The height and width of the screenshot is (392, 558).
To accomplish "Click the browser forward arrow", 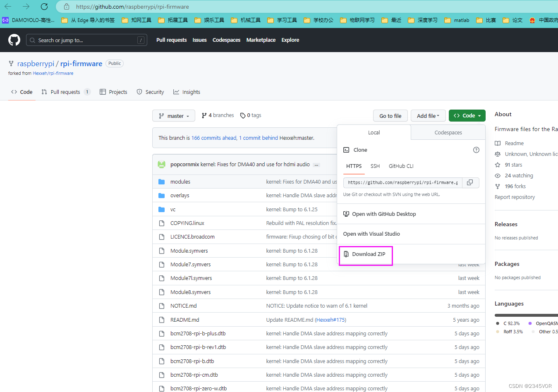I will coord(26,7).
